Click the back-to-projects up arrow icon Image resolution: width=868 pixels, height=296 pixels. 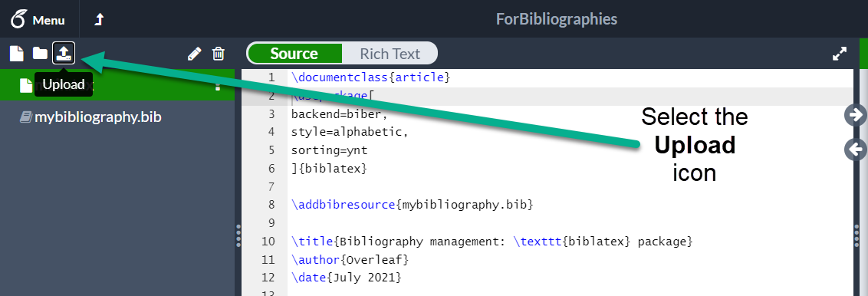pyautogui.click(x=99, y=20)
